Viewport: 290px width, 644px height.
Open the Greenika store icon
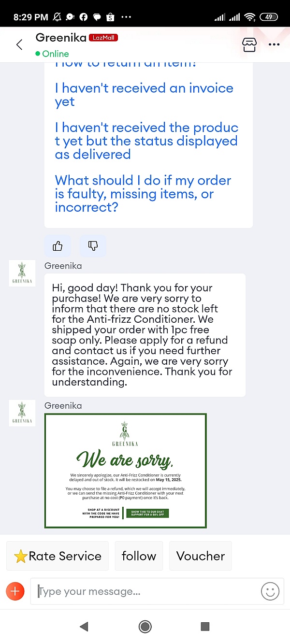click(x=249, y=44)
